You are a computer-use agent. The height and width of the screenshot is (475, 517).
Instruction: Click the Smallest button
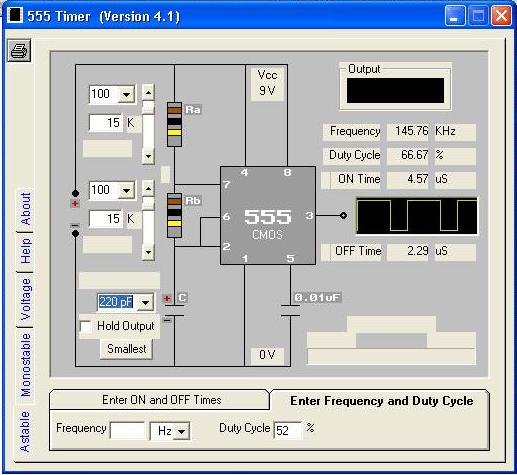[x=127, y=349]
